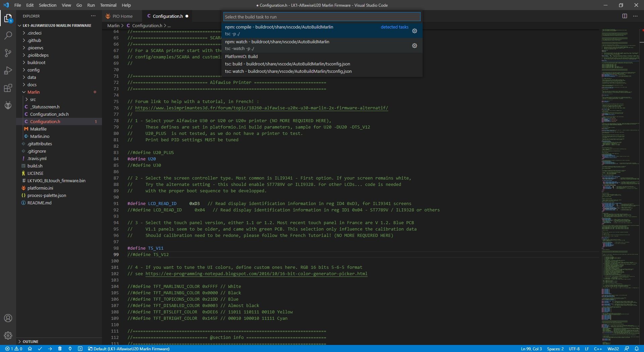644x352 pixels.
Task: Open the notifications bell in status bar
Action: 636,349
